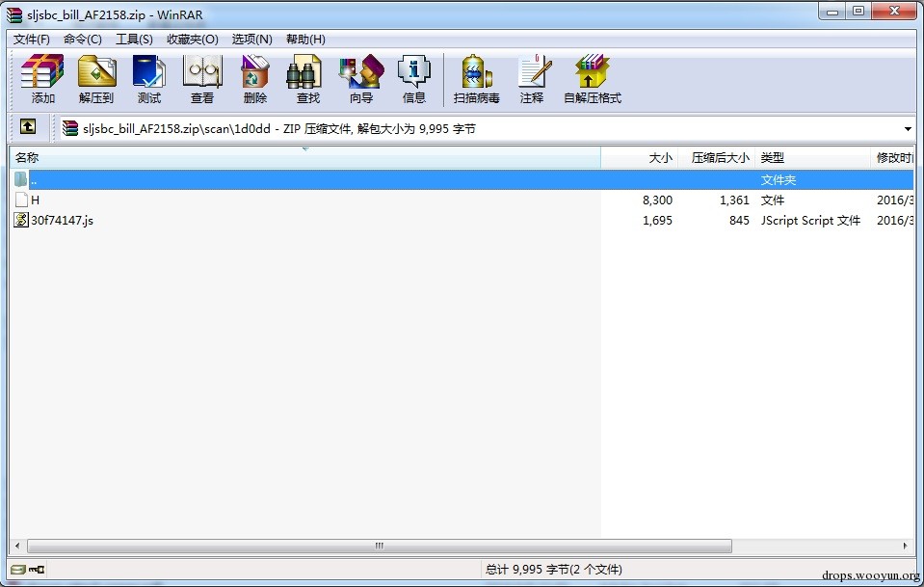Show archive Info (信息) icon
The image size is (924, 587).
point(413,80)
